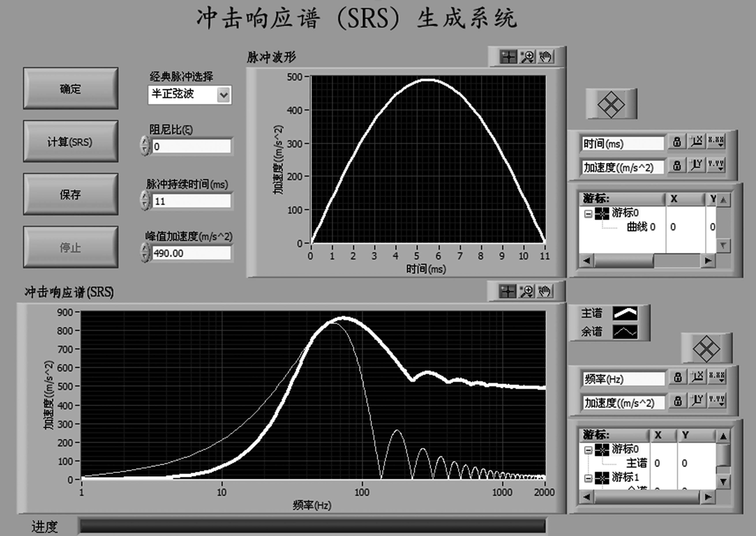
Task: Open the 半正弦波 pulse type dropdown
Action: pyautogui.click(x=224, y=95)
